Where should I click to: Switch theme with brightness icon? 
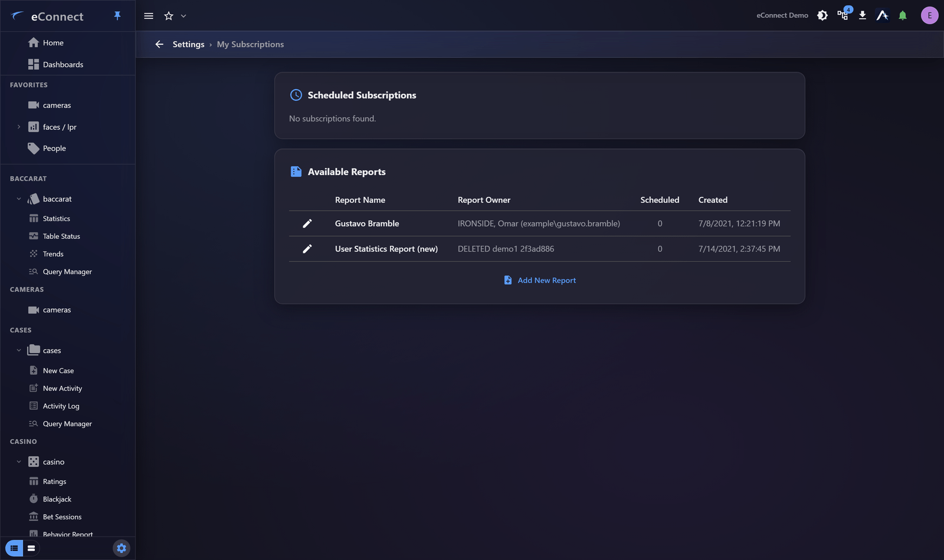pos(822,15)
